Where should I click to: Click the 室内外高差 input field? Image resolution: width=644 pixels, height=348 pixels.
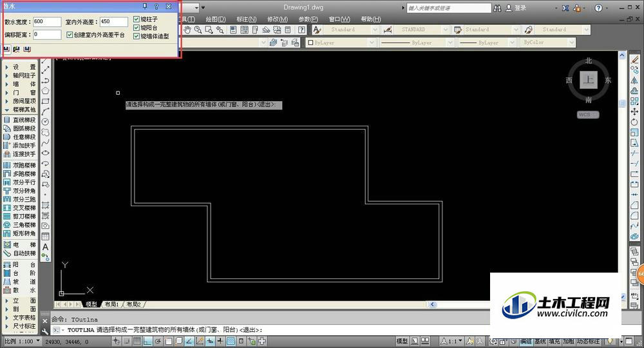[114, 21]
